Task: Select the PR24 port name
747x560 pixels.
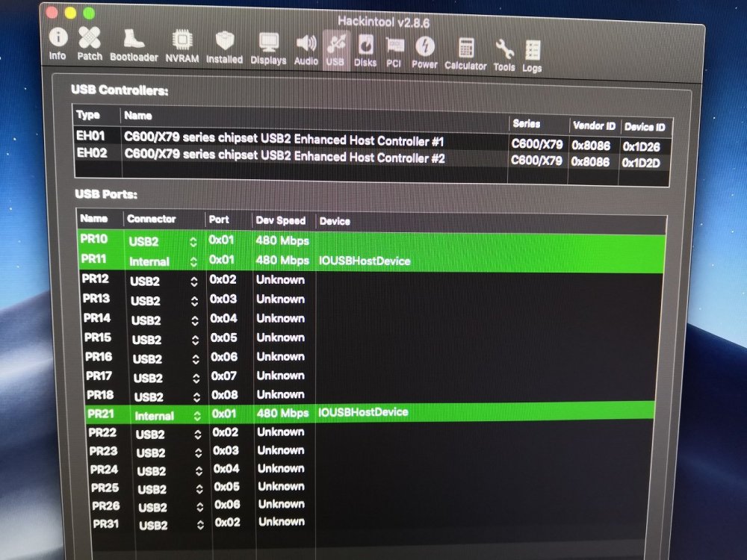Action: (105, 470)
